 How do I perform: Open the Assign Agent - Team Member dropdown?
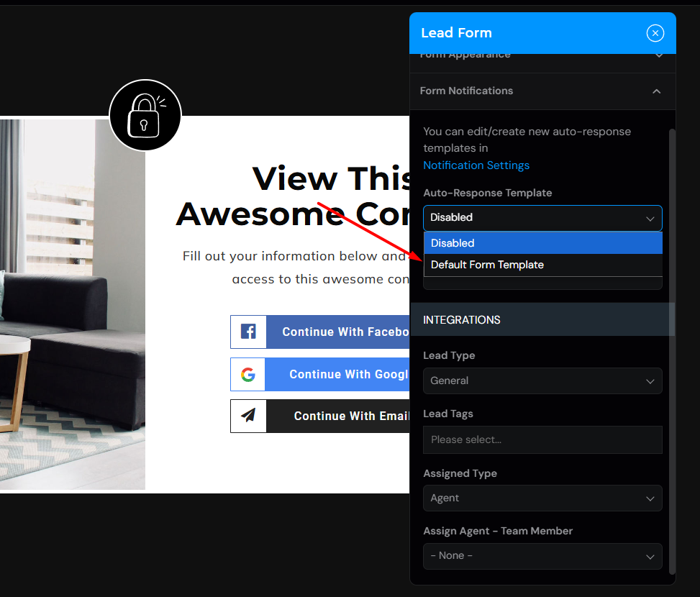[x=542, y=556]
